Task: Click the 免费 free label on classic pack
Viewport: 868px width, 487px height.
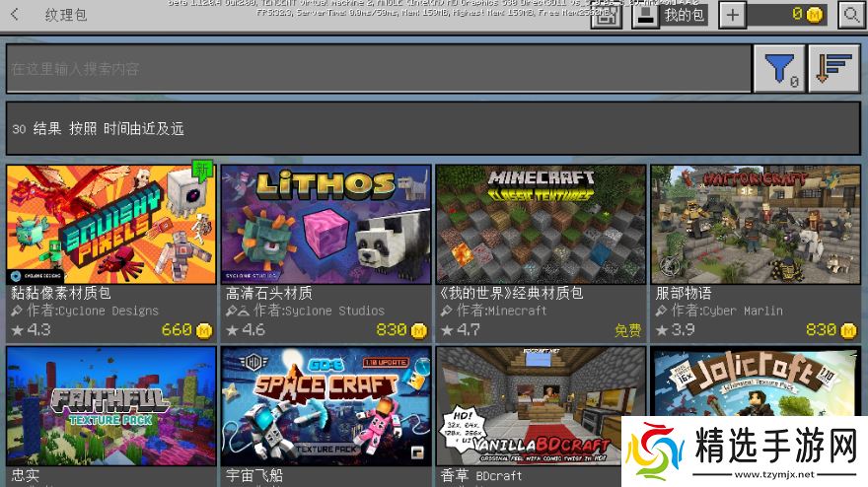Action: click(x=627, y=330)
